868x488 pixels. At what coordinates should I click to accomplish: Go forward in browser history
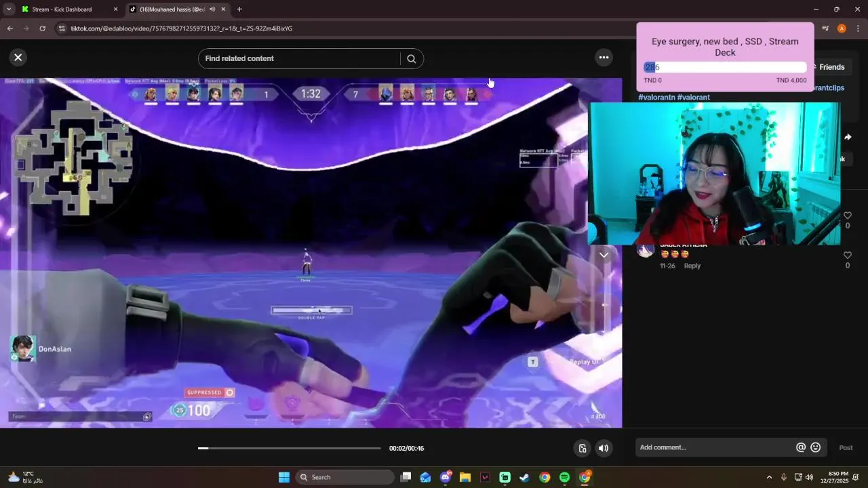pos(26,28)
